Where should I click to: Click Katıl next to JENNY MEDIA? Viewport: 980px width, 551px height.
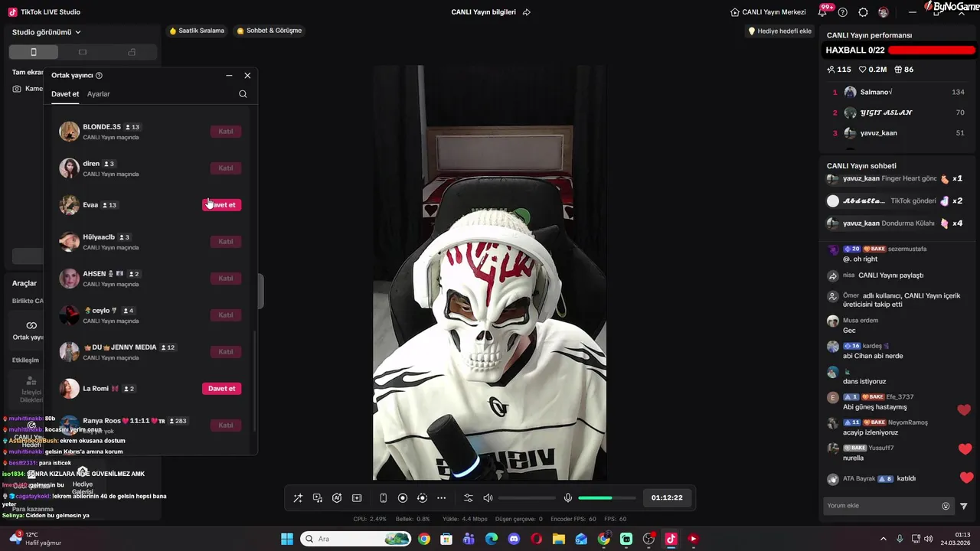[226, 352]
